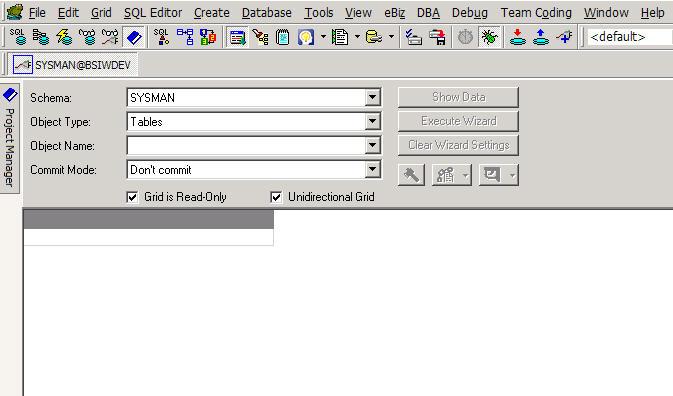Open the View menu
673x396 pixels.
pos(358,13)
